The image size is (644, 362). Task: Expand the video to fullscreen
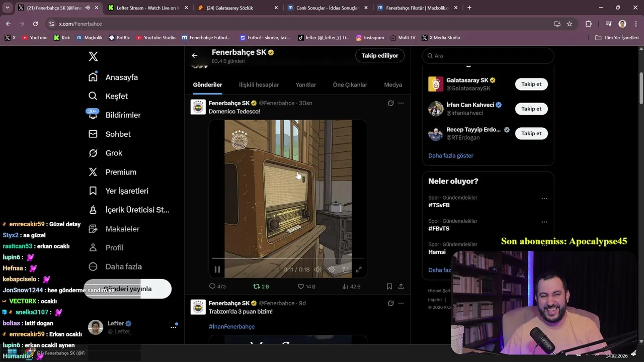tap(359, 269)
